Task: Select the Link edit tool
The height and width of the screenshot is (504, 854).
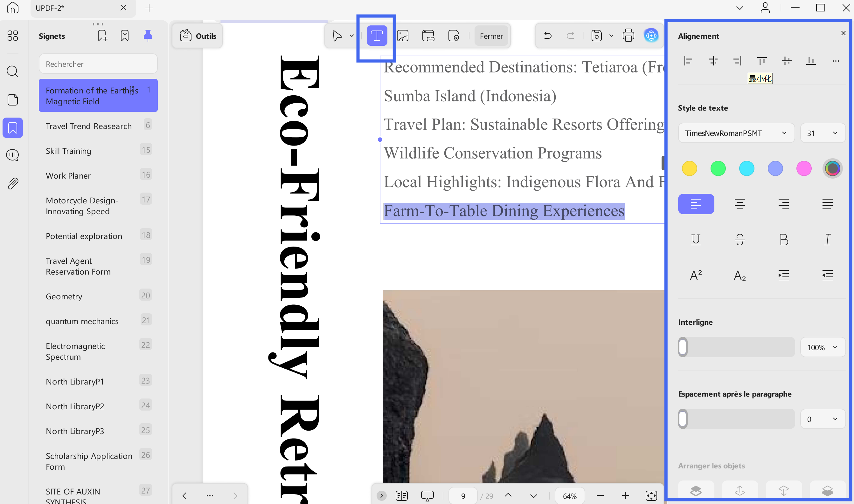Action: point(428,36)
